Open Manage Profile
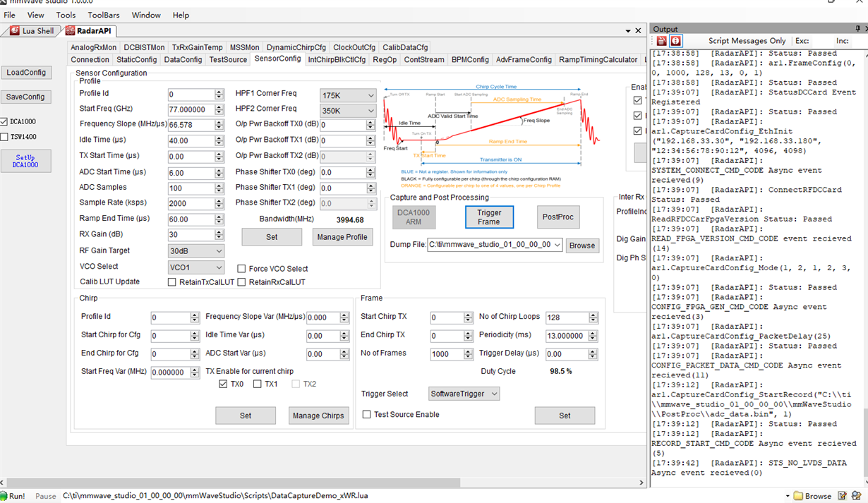 tap(342, 237)
